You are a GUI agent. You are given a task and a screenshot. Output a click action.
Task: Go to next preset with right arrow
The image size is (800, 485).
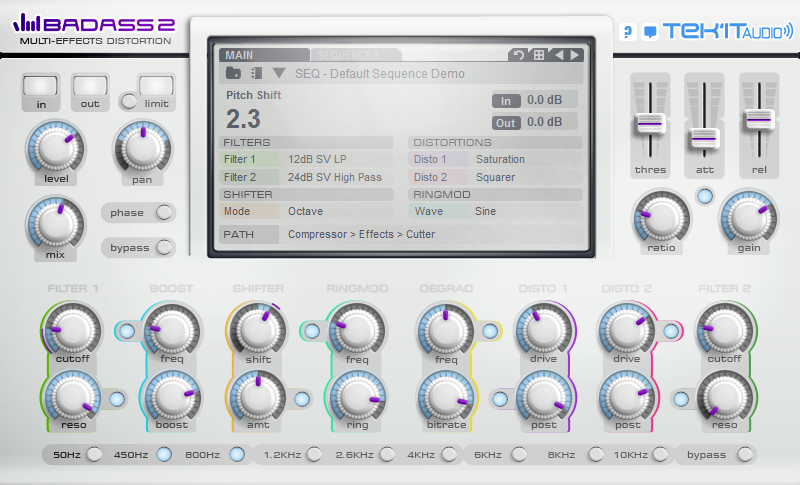(575, 55)
